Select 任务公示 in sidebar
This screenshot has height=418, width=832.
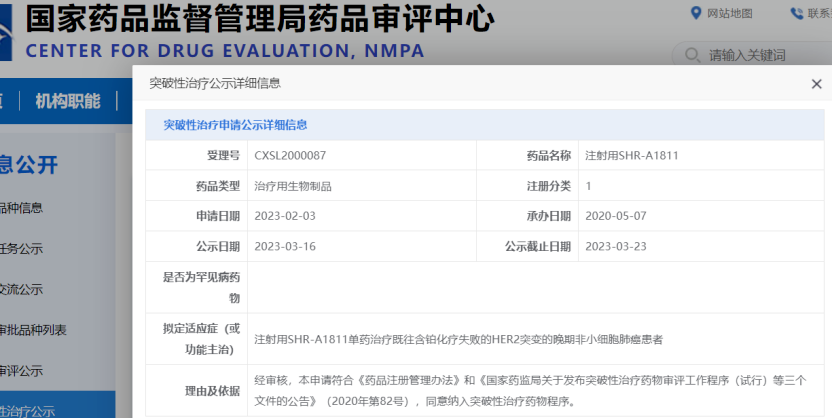21,249
